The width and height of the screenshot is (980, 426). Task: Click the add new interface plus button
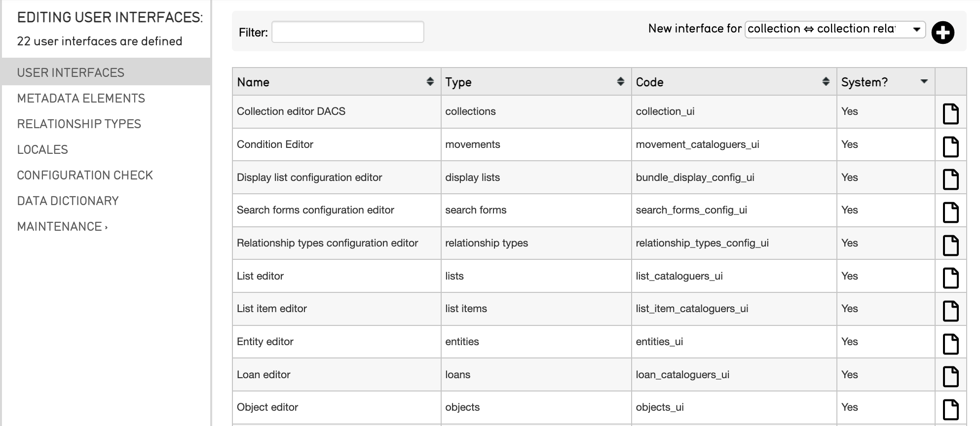pyautogui.click(x=942, y=33)
